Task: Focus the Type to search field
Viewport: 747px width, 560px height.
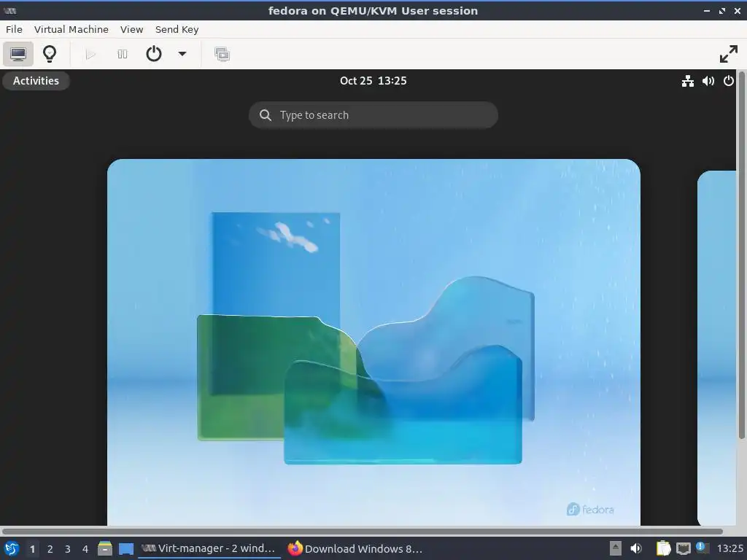Action: [373, 114]
